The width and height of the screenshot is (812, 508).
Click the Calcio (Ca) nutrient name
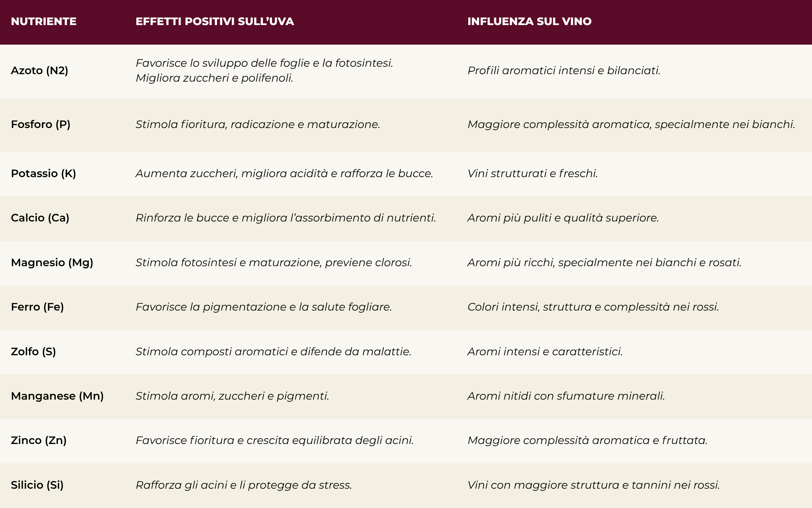[40, 218]
